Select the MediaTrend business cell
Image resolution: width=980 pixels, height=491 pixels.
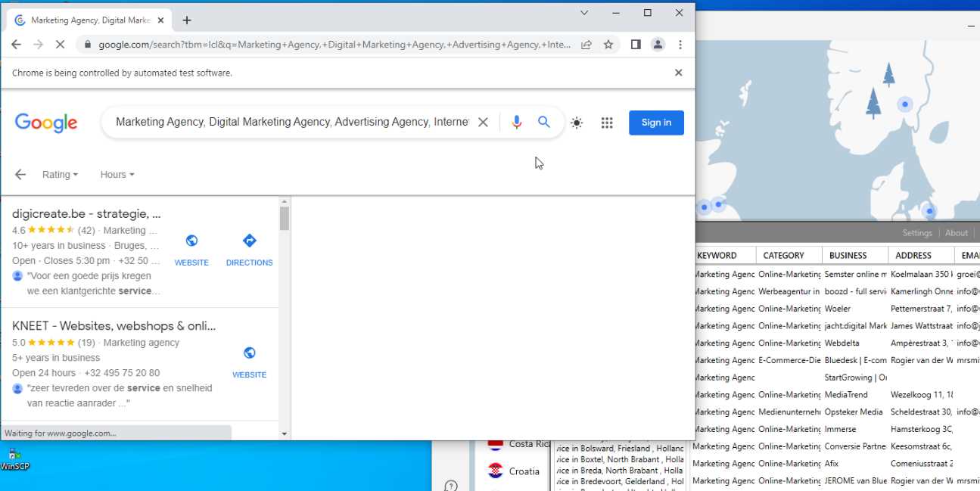[855, 395]
